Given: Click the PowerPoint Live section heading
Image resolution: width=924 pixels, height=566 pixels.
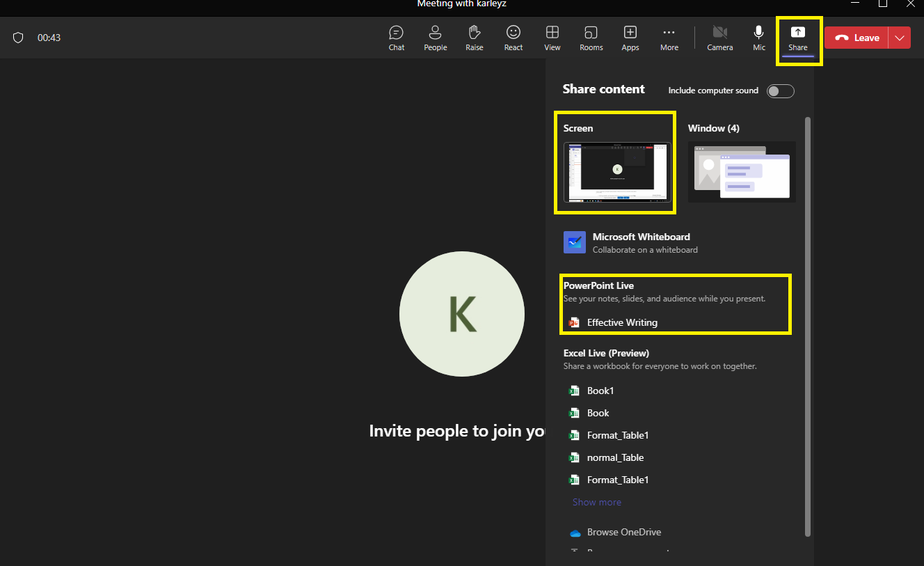Looking at the screenshot, I should (x=598, y=285).
